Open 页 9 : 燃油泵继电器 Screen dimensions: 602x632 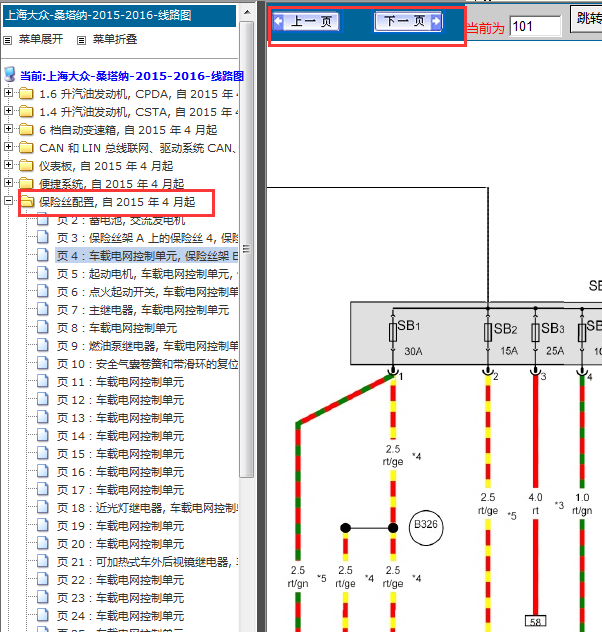(147, 346)
